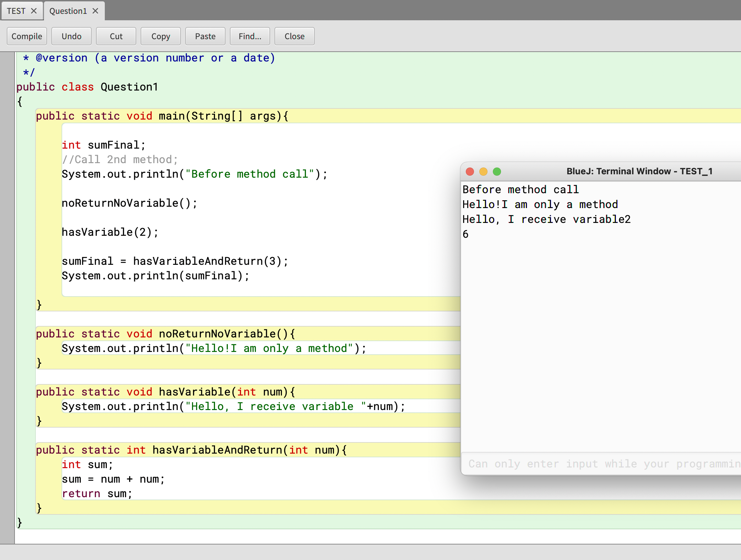Screen dimensions: 741x560
Task: Close the TEST tab with X icon
Action: 34,11
